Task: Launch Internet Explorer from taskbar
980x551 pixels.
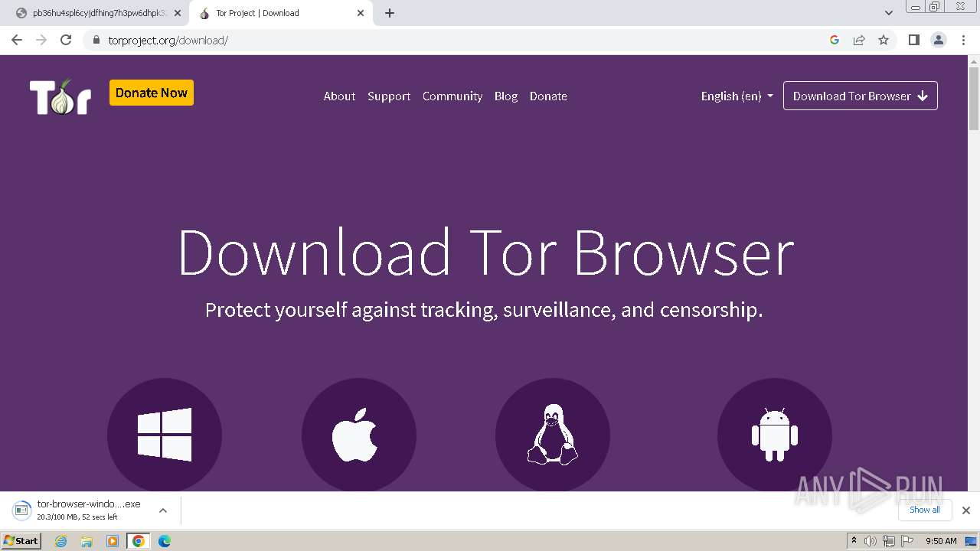Action: [61, 541]
